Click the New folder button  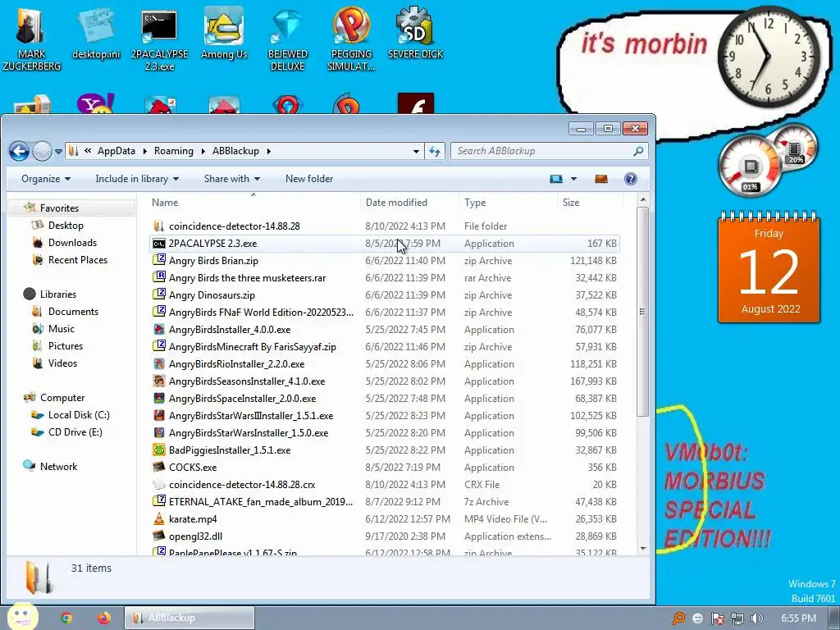(x=309, y=179)
